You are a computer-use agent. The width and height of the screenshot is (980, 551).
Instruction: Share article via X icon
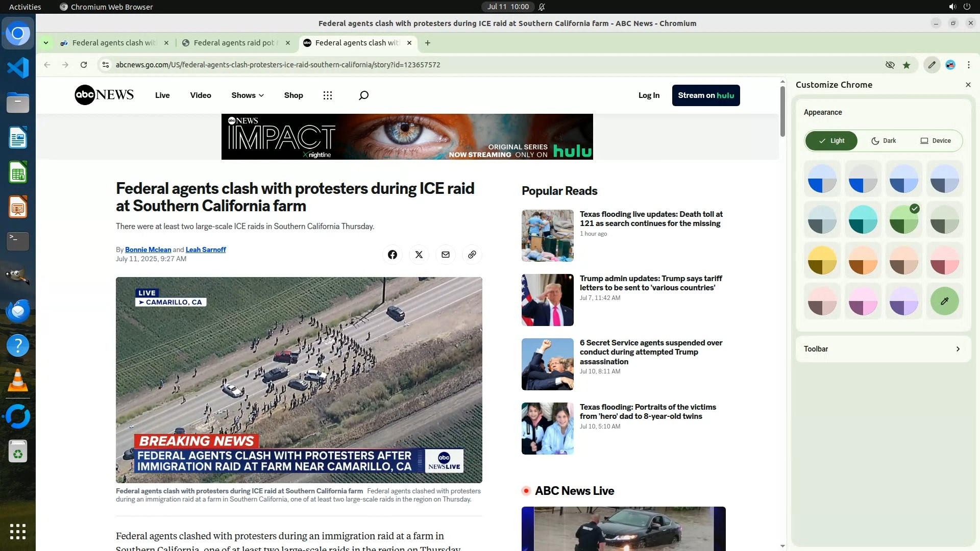click(419, 255)
